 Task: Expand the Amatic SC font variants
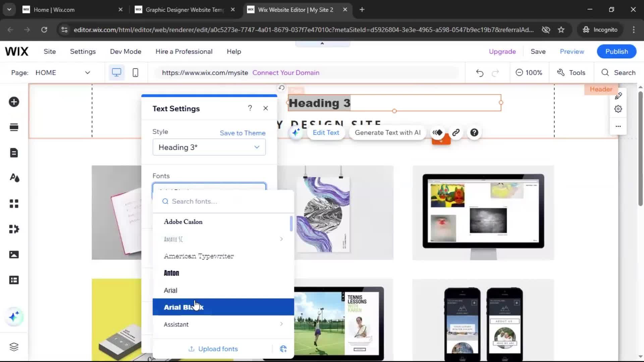pyautogui.click(x=281, y=239)
